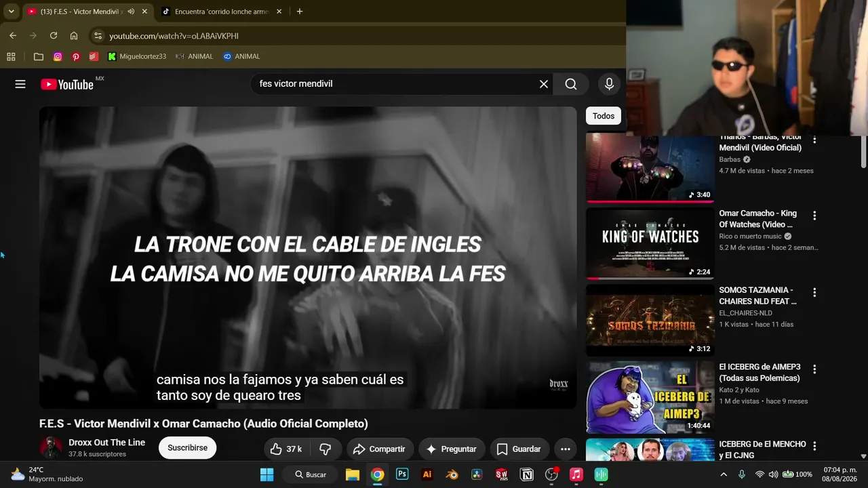Open the Droxx Out The Line channel name
Viewport: 868px width, 488px height.
pyautogui.click(x=107, y=443)
